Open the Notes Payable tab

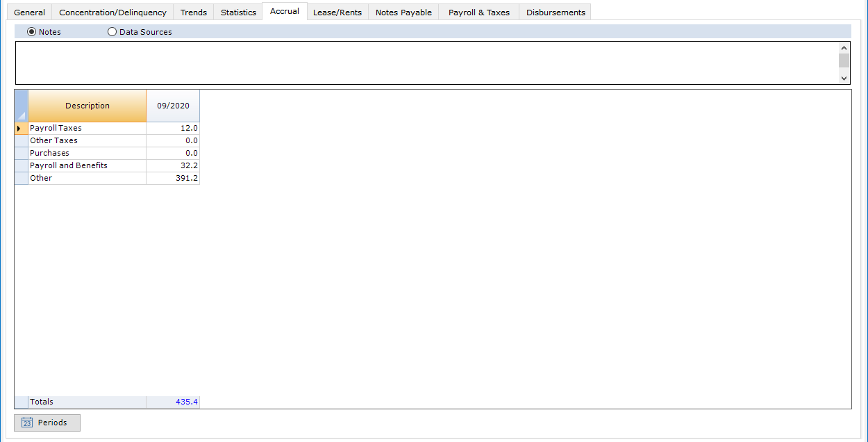[x=403, y=12]
